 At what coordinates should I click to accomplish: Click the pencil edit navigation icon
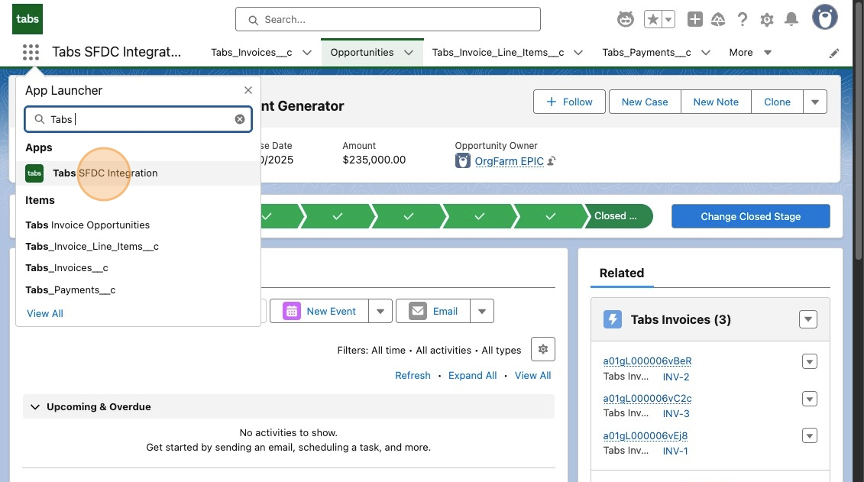click(x=834, y=53)
